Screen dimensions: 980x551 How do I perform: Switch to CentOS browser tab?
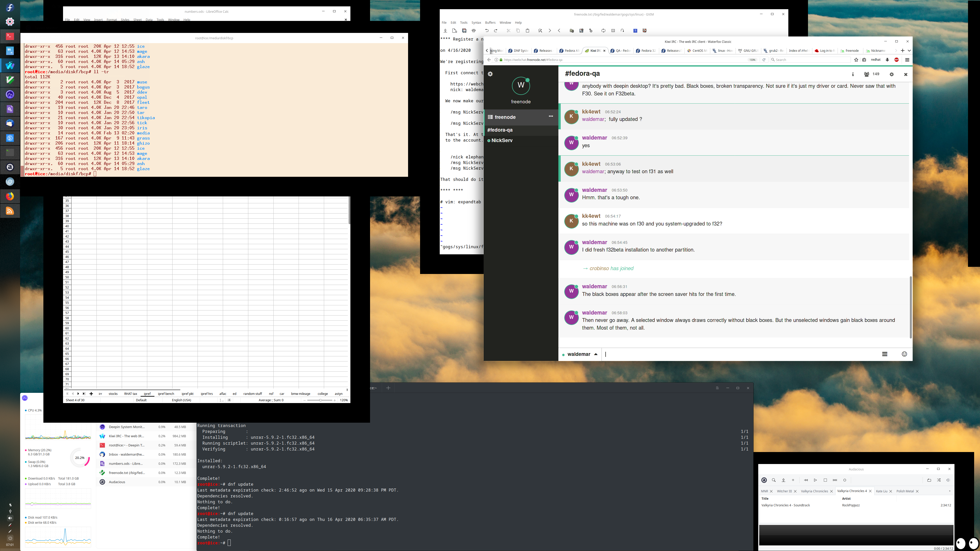(697, 51)
